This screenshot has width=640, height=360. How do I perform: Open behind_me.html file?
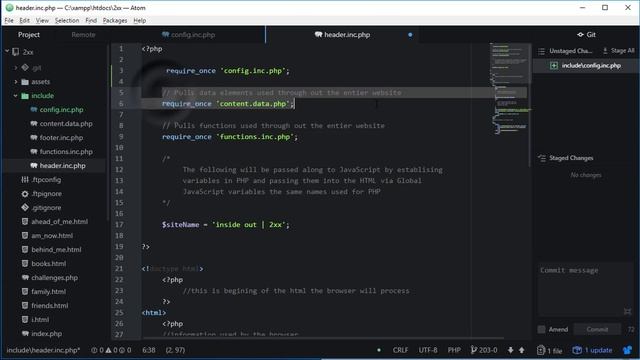tap(56, 249)
